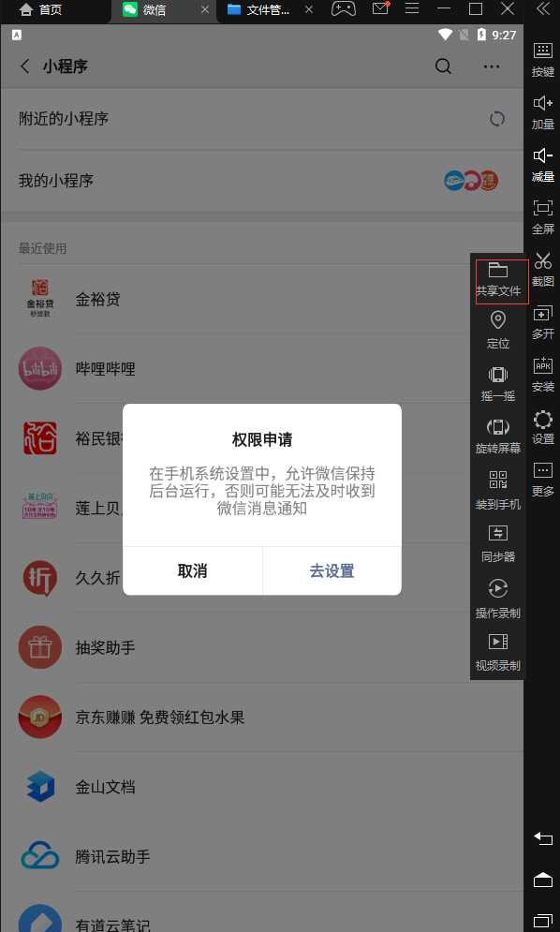The height and width of the screenshot is (932, 560).
Task: Open the 同步器 synchronizer tool
Action: pos(498,543)
